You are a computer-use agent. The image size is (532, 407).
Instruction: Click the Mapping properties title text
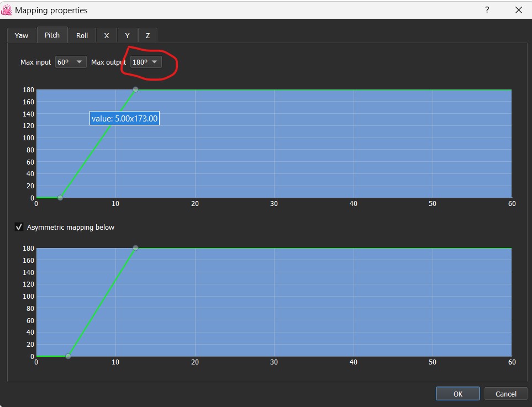(x=51, y=10)
